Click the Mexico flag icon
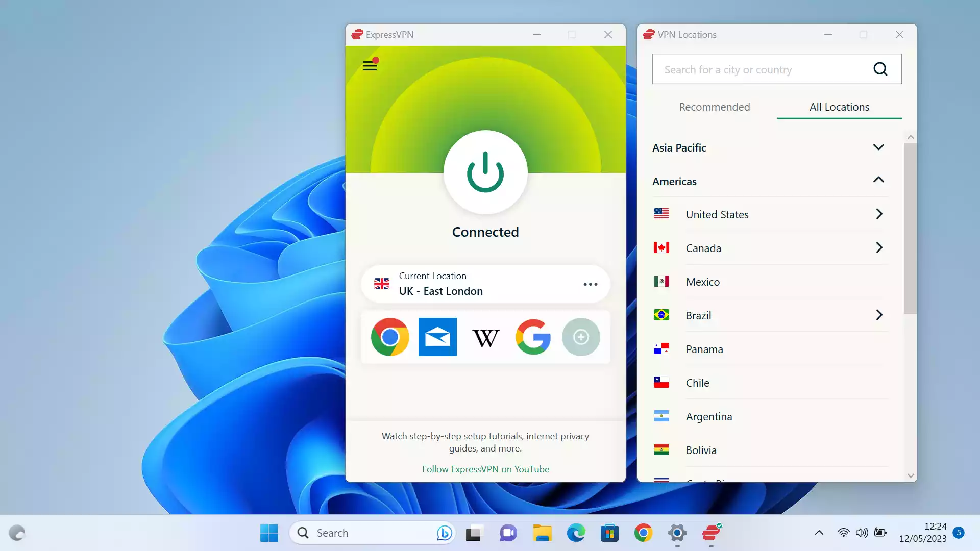 (x=661, y=281)
